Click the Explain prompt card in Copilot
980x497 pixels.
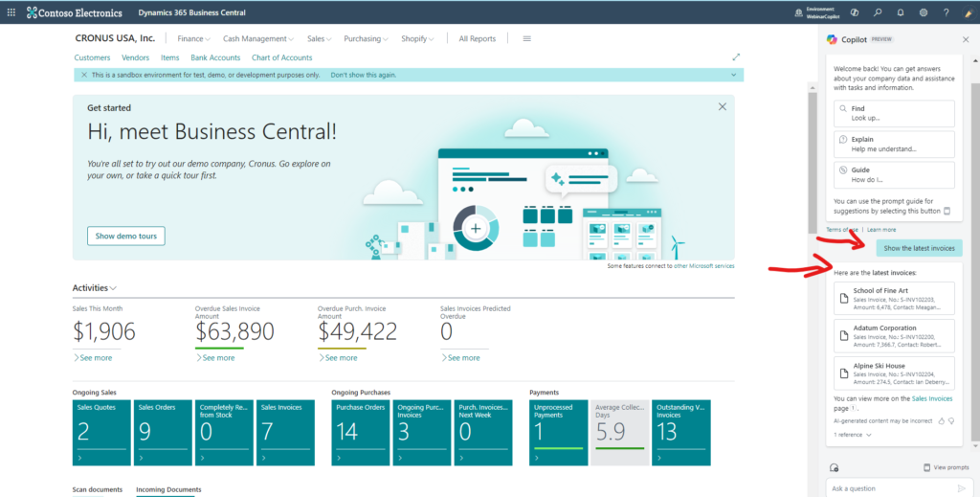click(x=894, y=145)
